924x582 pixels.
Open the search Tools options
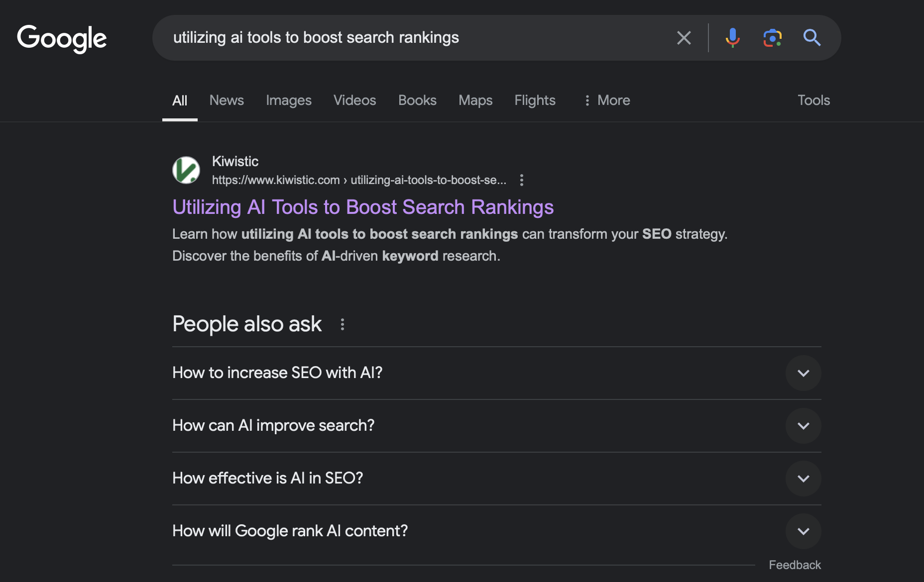click(x=813, y=100)
